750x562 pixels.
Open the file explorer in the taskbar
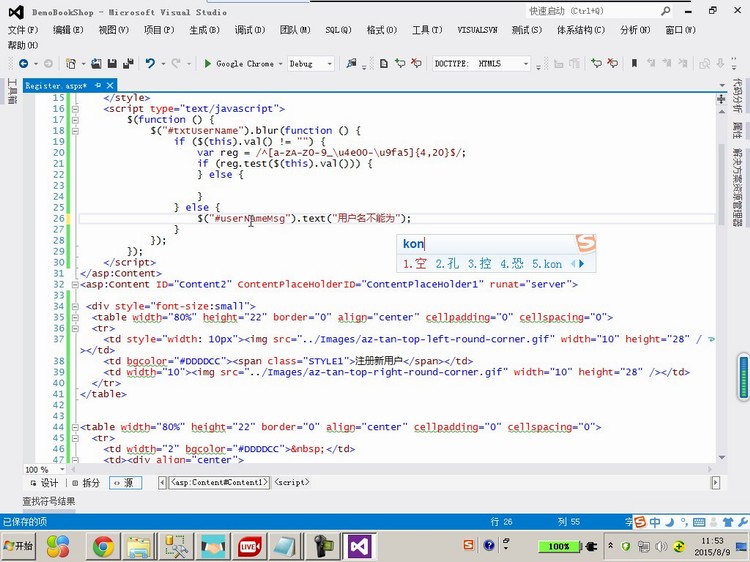click(139, 546)
